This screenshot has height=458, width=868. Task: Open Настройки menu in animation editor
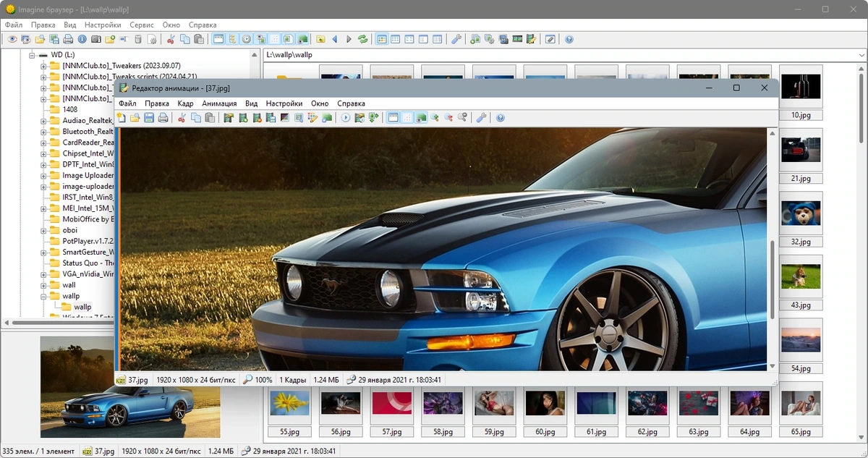[284, 103]
